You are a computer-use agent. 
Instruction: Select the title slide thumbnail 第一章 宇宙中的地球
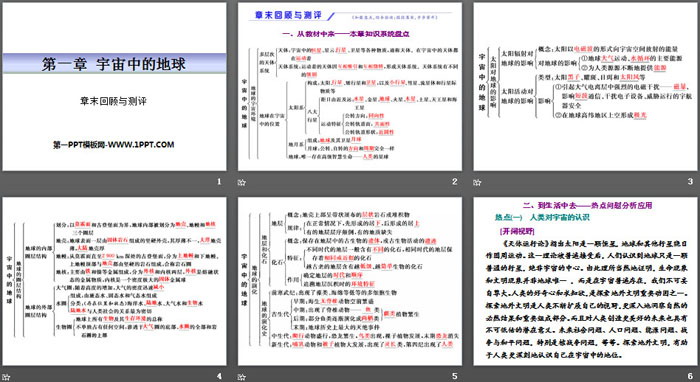pyautogui.click(x=114, y=87)
